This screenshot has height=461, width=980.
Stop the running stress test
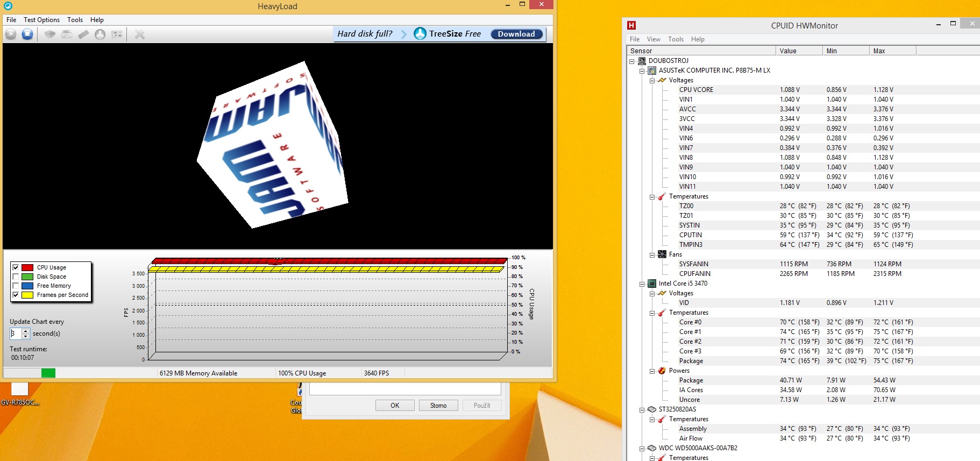27,34
